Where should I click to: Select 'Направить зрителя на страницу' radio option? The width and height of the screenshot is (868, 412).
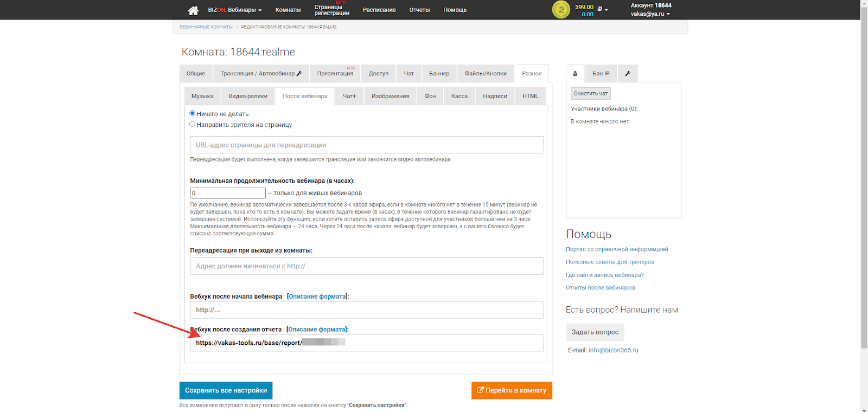pos(192,124)
